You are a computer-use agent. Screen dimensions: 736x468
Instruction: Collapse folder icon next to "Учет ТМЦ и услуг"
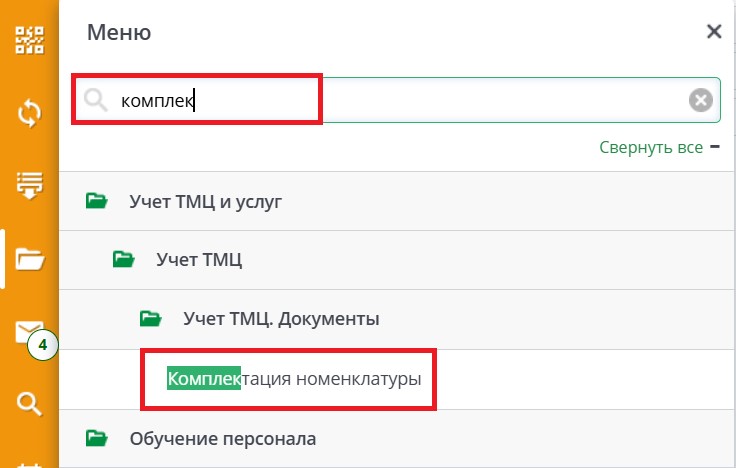coord(97,201)
